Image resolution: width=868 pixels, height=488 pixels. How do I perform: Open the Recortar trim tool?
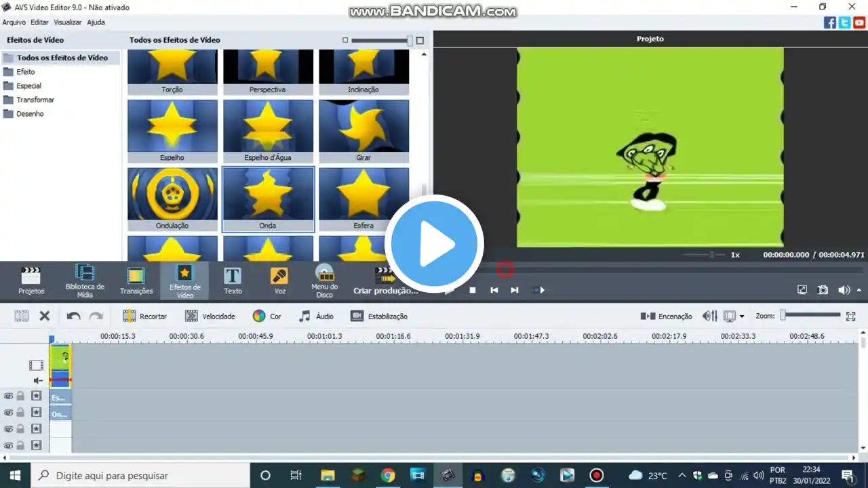click(144, 316)
